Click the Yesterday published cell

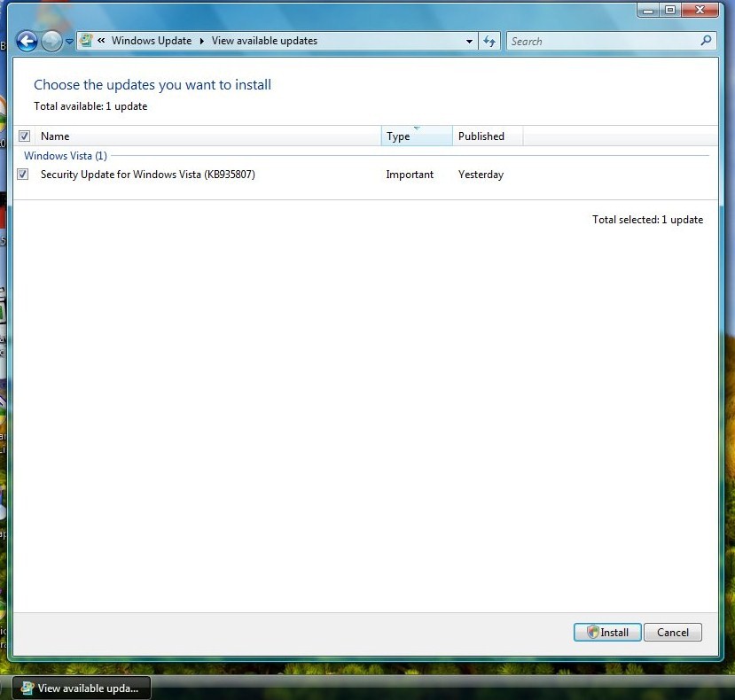click(481, 175)
